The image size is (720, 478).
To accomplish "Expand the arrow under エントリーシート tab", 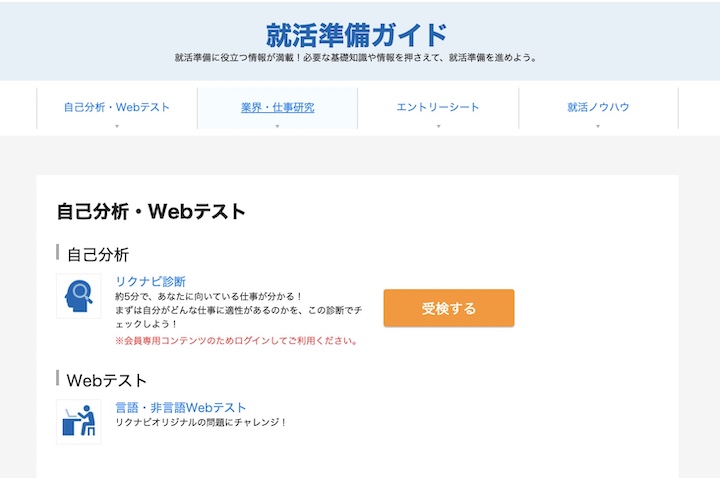I will coord(438,126).
